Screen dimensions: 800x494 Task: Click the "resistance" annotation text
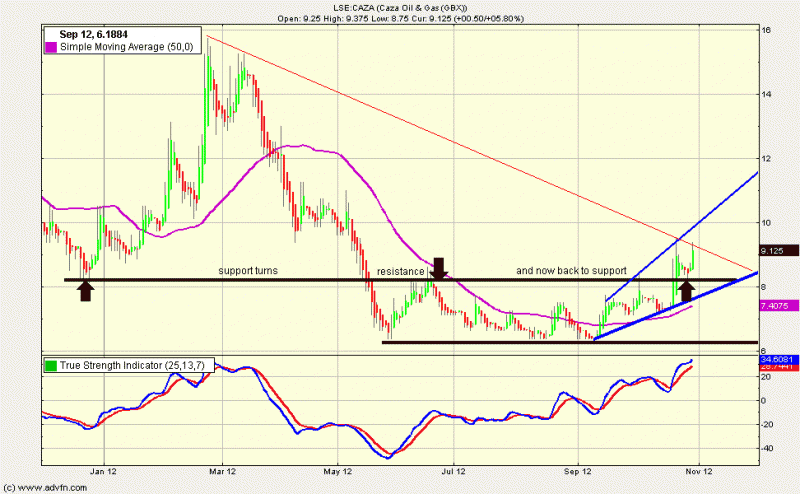[400, 271]
